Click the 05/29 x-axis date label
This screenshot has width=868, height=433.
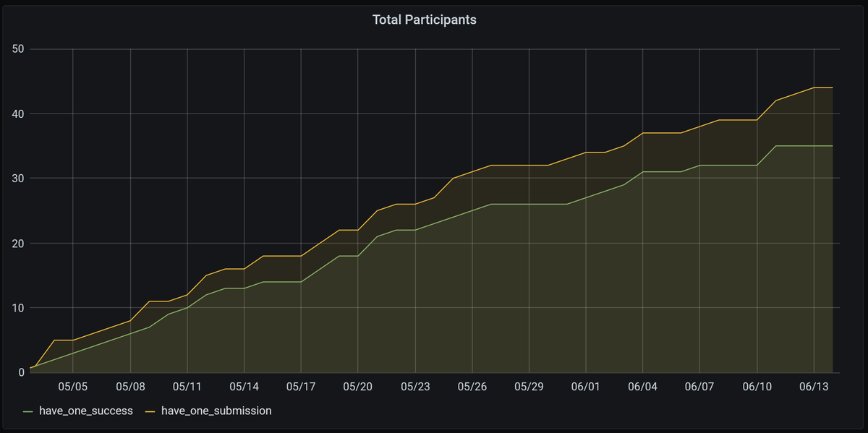pos(529,387)
